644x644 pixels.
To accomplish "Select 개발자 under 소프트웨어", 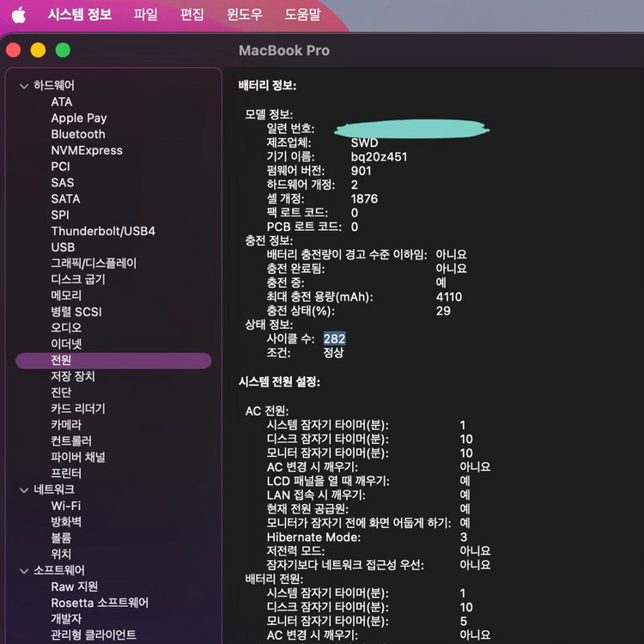I will pos(66,618).
